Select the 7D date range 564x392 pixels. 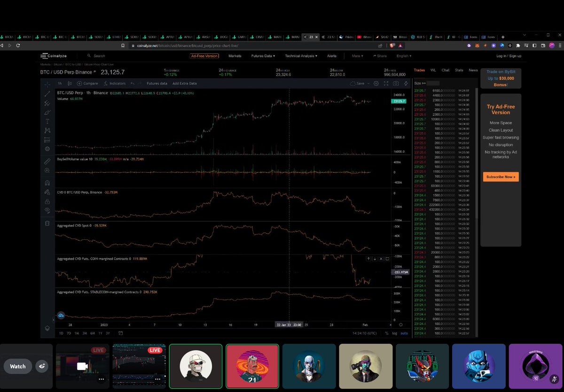(x=69, y=333)
